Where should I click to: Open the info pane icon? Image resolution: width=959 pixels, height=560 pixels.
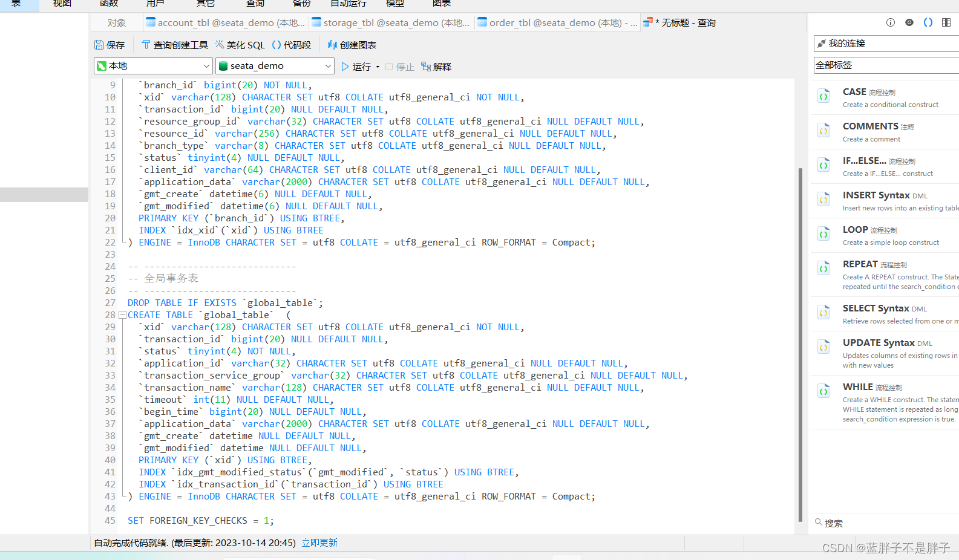pyautogui.click(x=891, y=22)
